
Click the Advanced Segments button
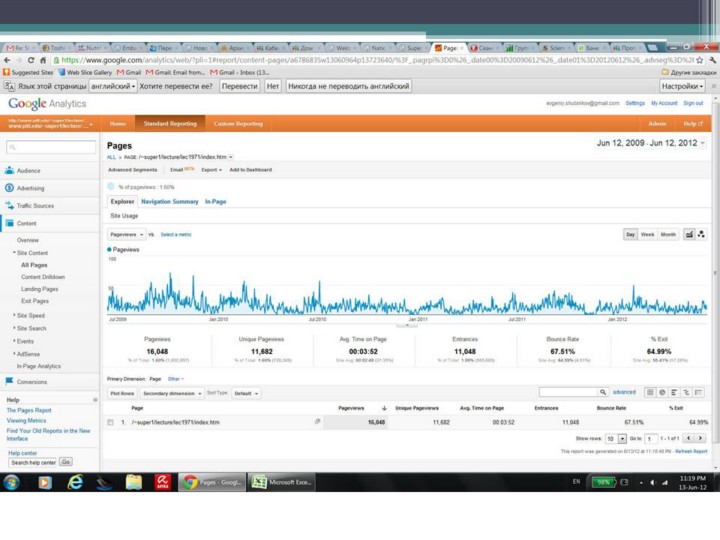coord(132,170)
